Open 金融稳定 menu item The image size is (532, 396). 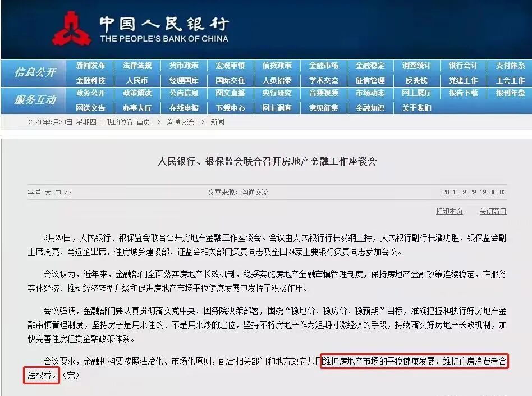coord(370,65)
